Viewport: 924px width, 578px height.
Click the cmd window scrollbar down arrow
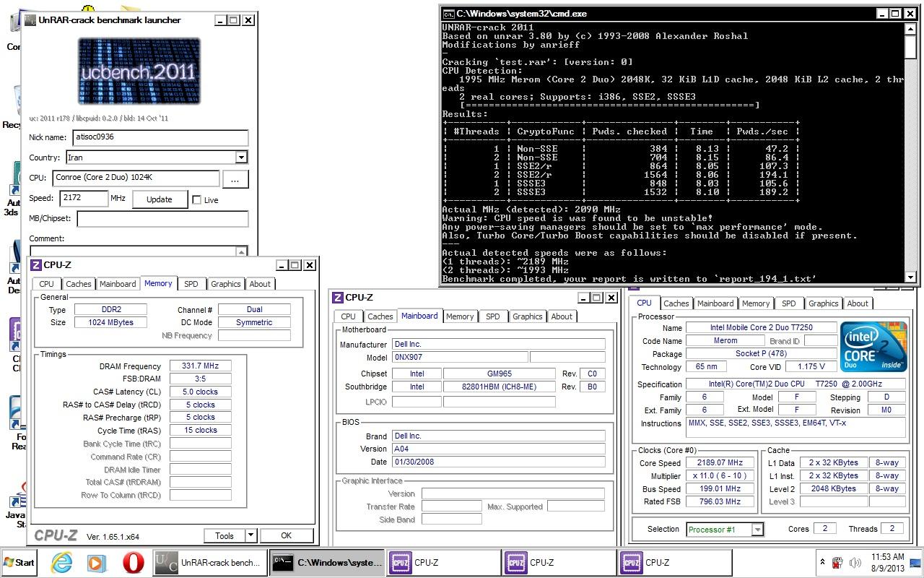(x=910, y=277)
